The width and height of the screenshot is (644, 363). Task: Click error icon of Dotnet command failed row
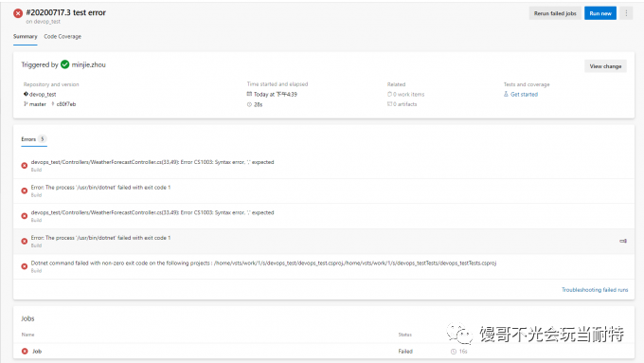[x=25, y=266]
